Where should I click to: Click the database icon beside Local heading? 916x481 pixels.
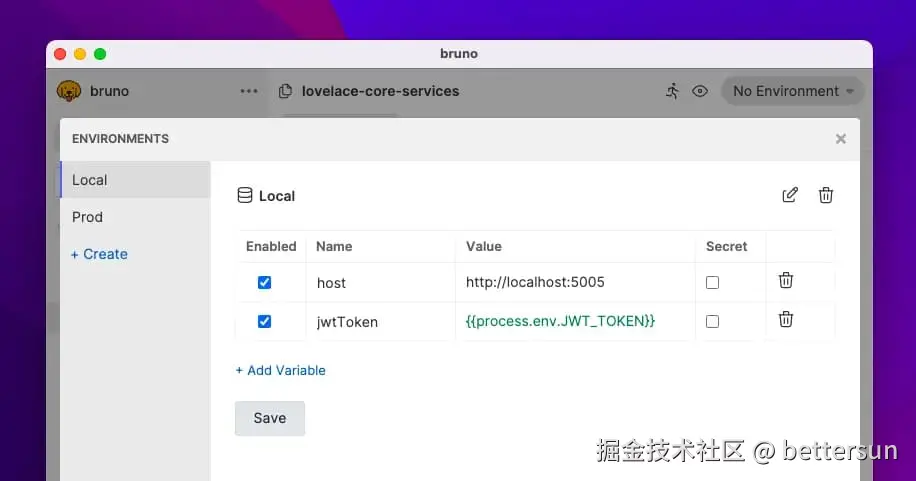(x=245, y=195)
